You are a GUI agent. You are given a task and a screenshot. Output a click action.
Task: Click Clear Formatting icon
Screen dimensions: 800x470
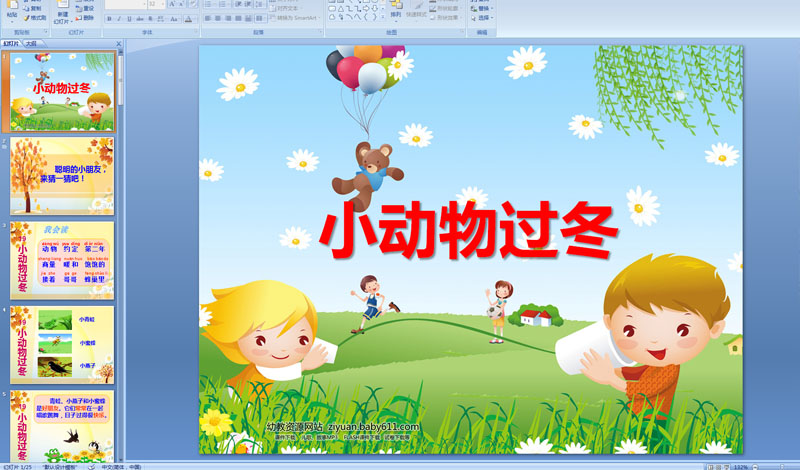pyautogui.click(x=194, y=4)
